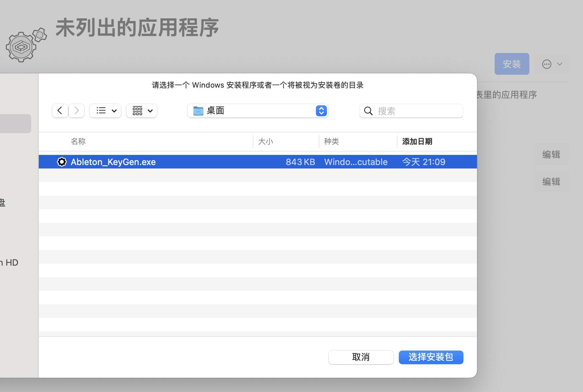Click the 安装 button
The height and width of the screenshot is (392, 583).
(512, 64)
